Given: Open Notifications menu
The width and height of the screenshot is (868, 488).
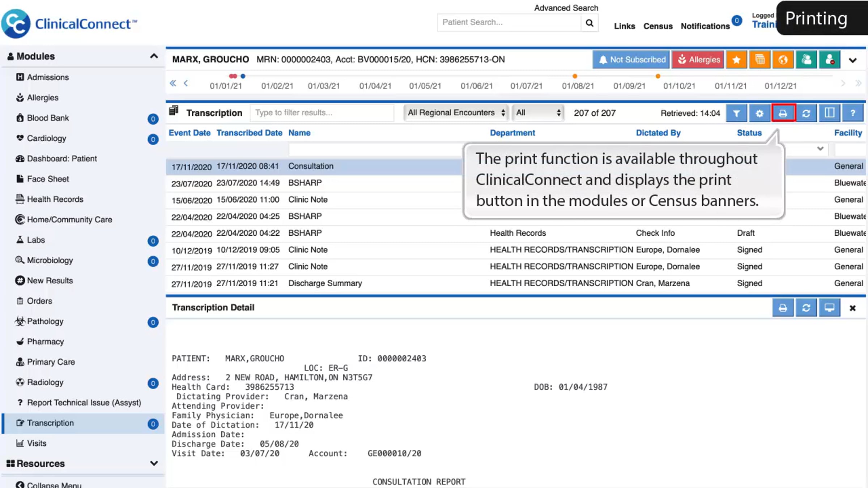Looking at the screenshot, I should pos(705,26).
